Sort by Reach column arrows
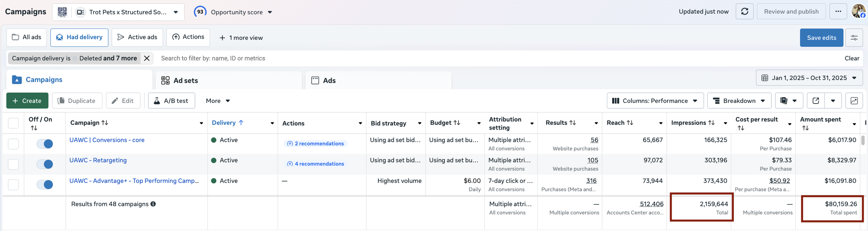This screenshot has height=231, width=868. coord(630,123)
